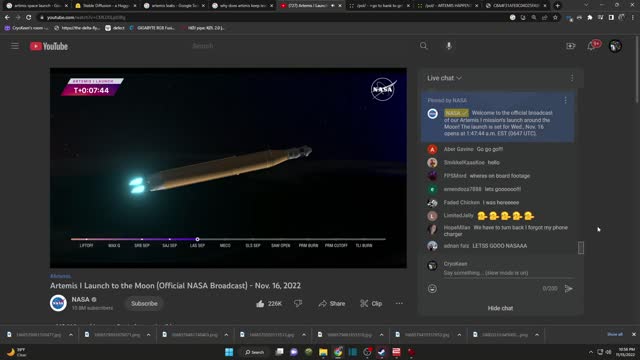640x360 pixels.
Task: Open the YouTube guide hamburger menu
Action: click(15, 46)
